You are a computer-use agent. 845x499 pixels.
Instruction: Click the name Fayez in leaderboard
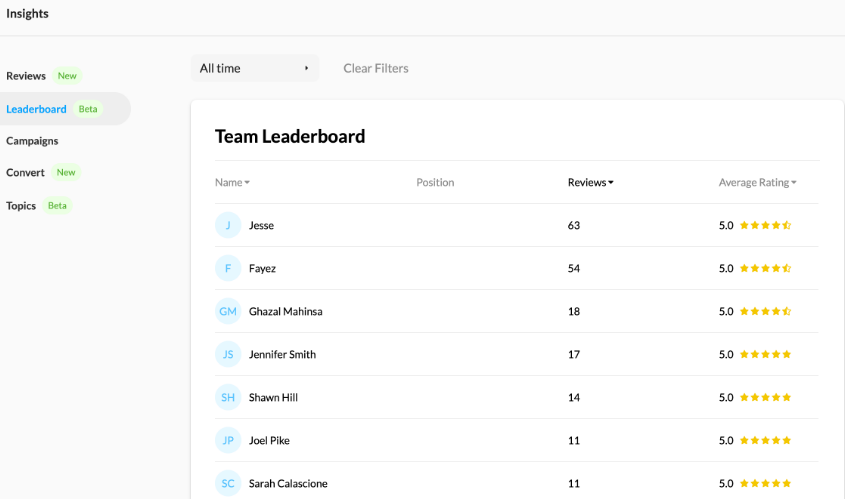262,268
